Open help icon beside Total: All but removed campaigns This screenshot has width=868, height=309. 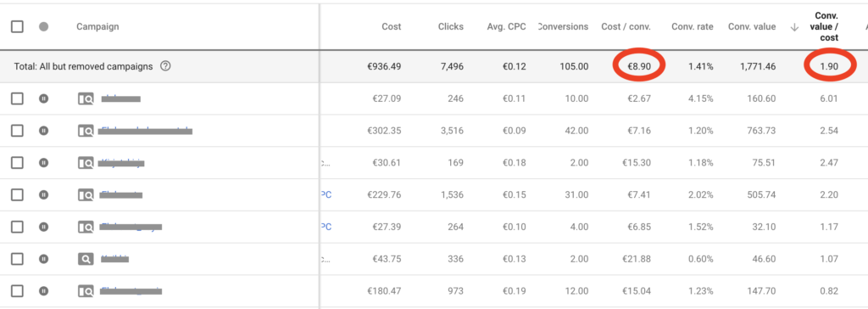point(165,66)
